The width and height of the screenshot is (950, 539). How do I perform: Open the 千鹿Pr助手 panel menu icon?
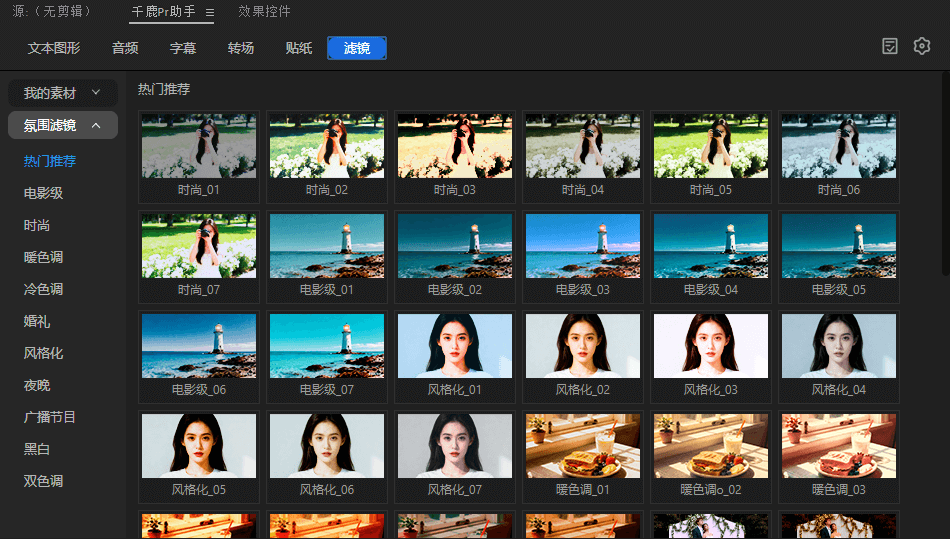(x=210, y=13)
